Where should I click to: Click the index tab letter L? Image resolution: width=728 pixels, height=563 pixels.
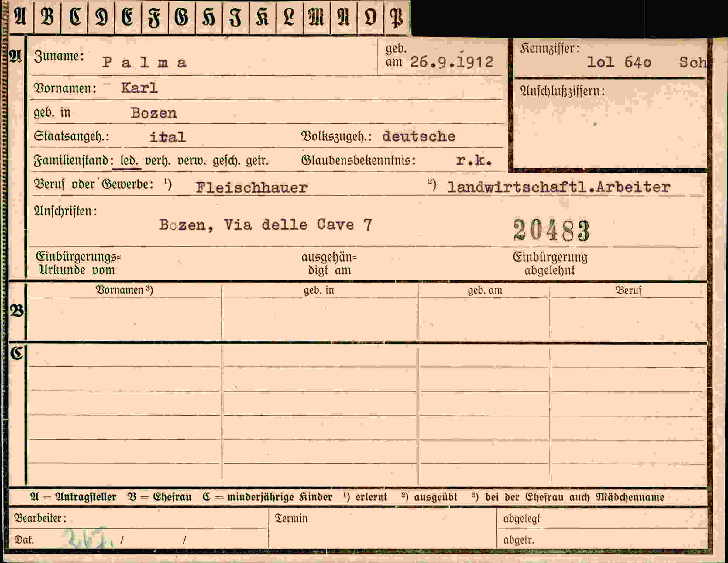[x=289, y=17]
